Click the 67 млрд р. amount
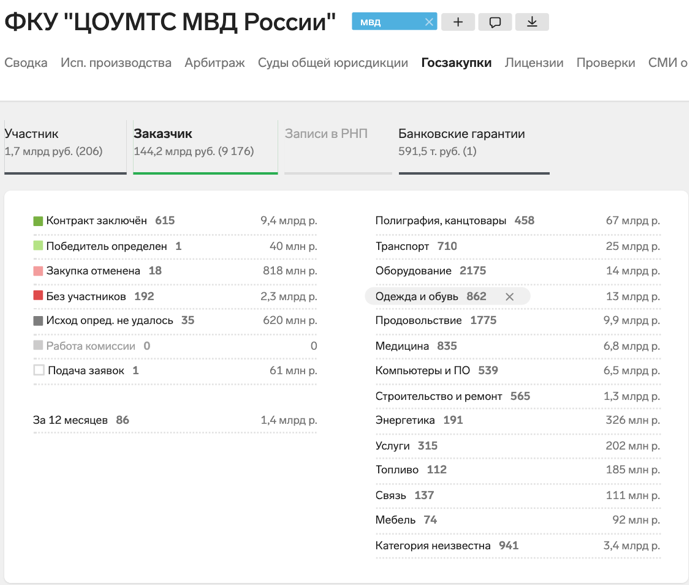Screen dimensions: 689x585 click(x=633, y=221)
